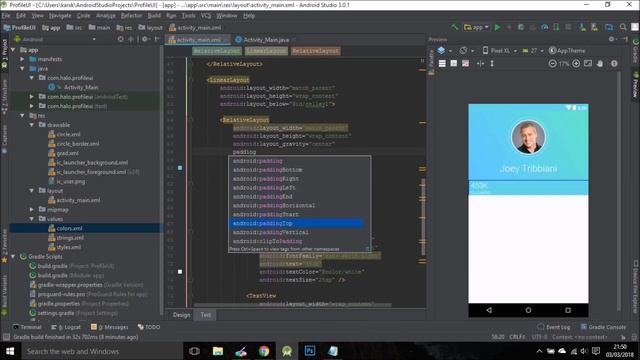The image size is (640, 360).
Task: Select android:paddingTop in autocomplete list
Action: coord(296,223)
